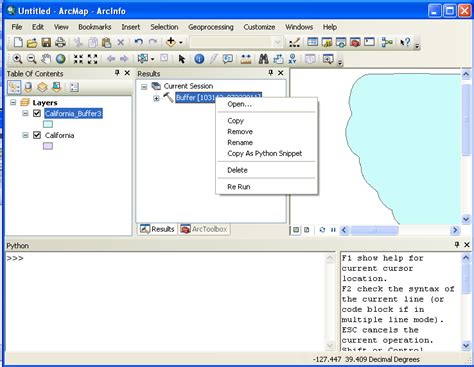
Task: Collapse the California_Buffer3 layer legend
Action: [x=25, y=113]
